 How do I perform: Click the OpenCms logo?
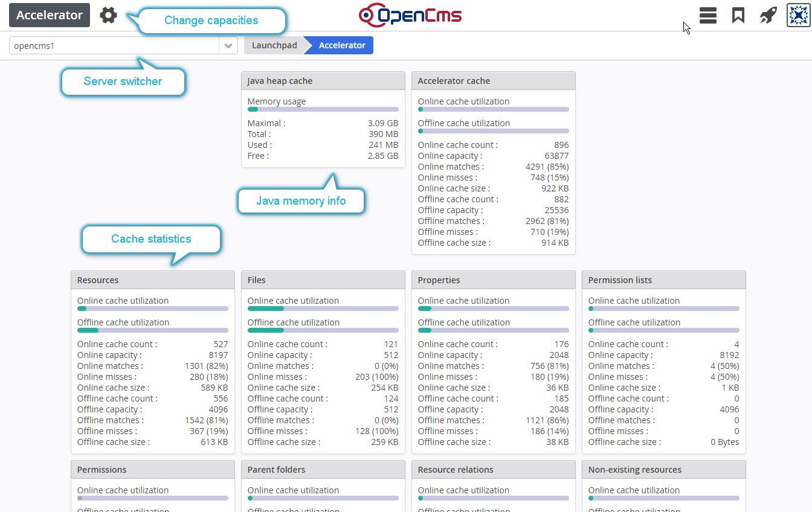410,15
